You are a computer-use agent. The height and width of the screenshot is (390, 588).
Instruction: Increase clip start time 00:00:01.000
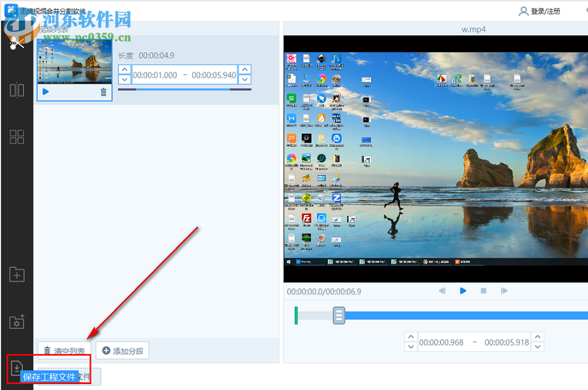125,69
